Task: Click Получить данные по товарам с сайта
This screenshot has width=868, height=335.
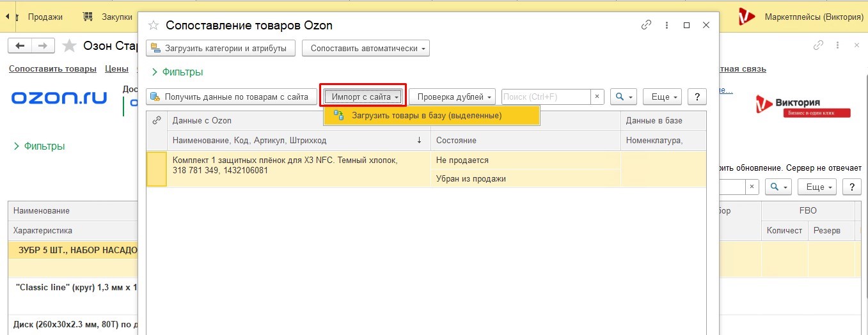Action: pos(232,97)
